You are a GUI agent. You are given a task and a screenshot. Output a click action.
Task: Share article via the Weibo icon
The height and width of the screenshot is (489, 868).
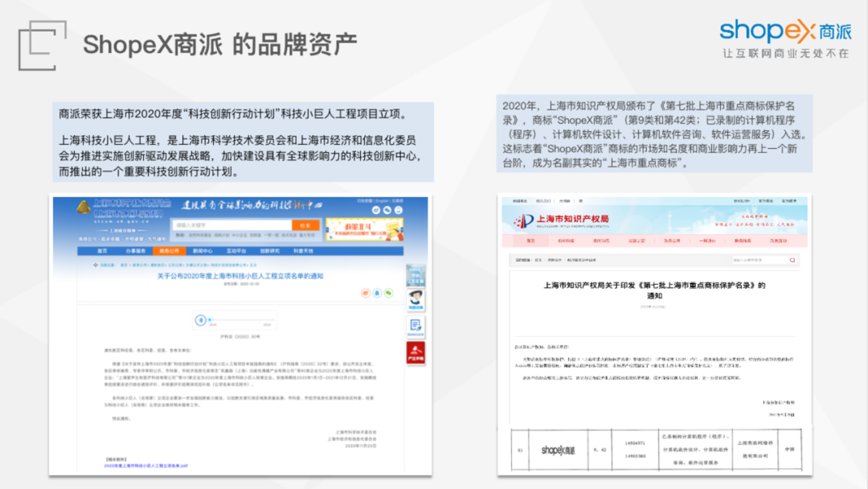click(x=366, y=293)
